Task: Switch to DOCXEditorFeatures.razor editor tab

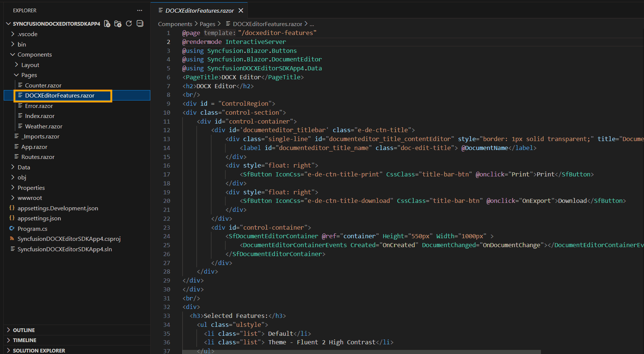Action: [x=199, y=10]
